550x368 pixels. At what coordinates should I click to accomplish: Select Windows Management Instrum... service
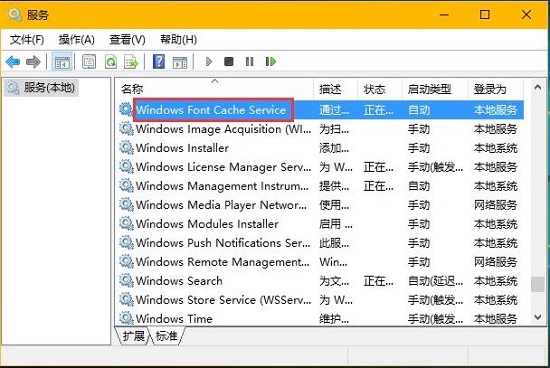pyautogui.click(x=321, y=186)
